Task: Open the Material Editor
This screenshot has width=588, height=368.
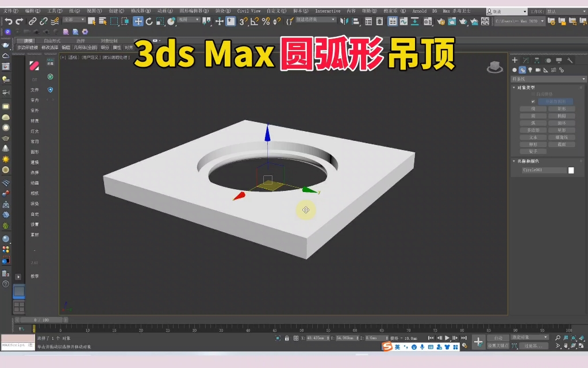Action: pyautogui.click(x=428, y=21)
